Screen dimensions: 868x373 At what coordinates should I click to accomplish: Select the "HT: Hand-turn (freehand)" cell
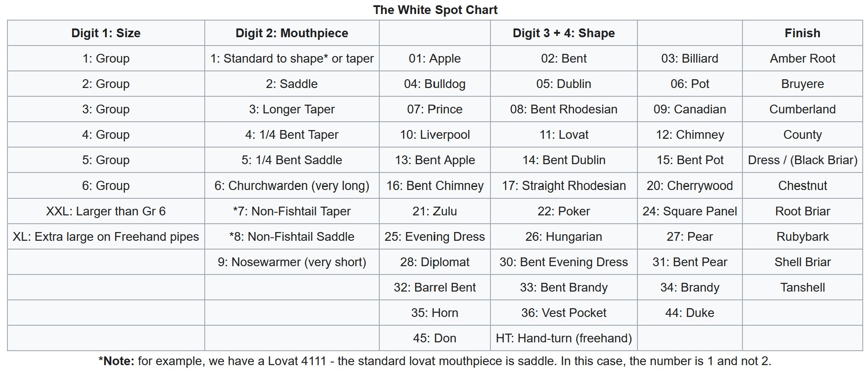[563, 338]
